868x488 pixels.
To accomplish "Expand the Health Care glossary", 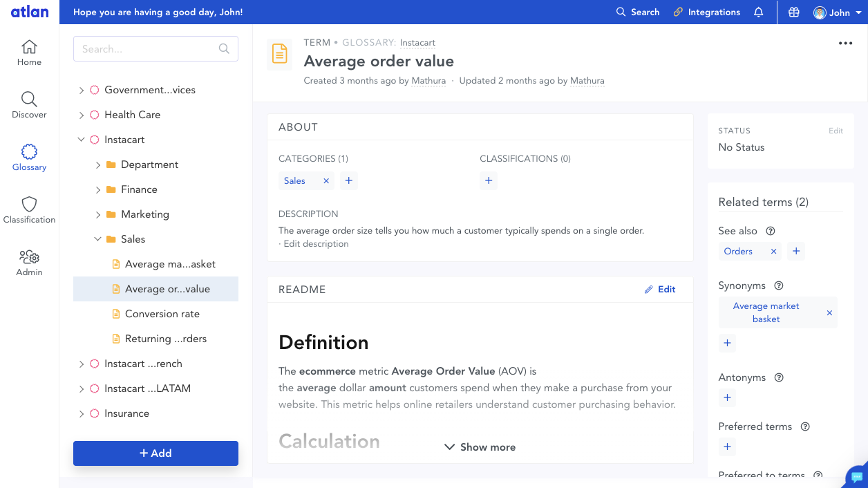I will (x=82, y=115).
